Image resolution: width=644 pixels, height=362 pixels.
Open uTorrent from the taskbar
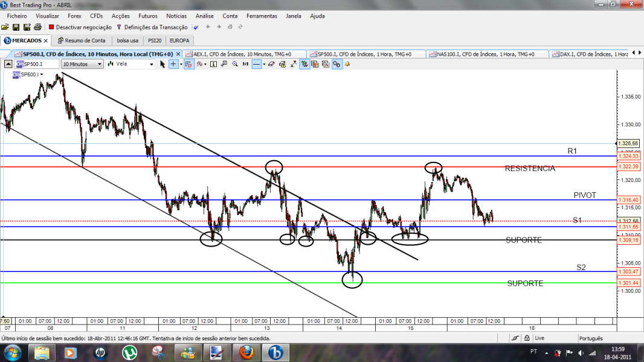pyautogui.click(x=130, y=352)
